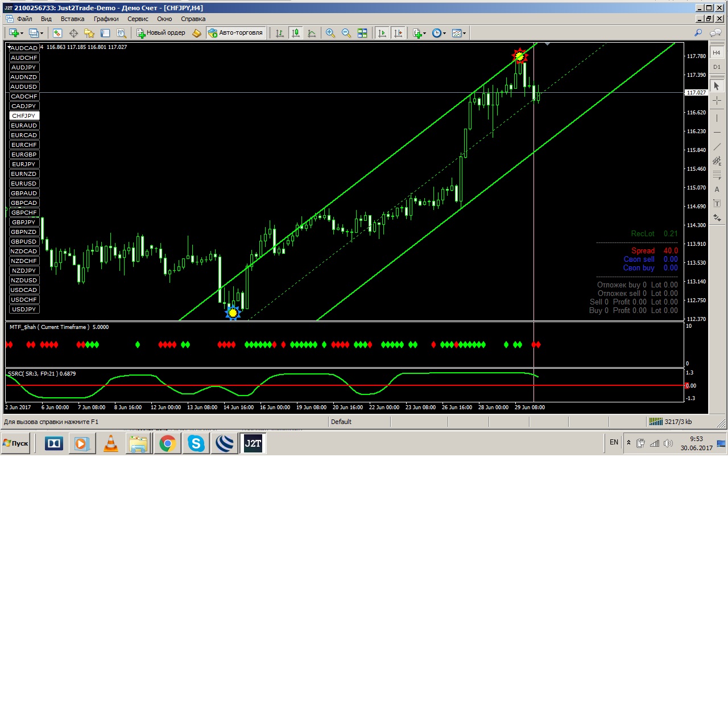Pick the horizontal line drawing tool

pos(717,133)
